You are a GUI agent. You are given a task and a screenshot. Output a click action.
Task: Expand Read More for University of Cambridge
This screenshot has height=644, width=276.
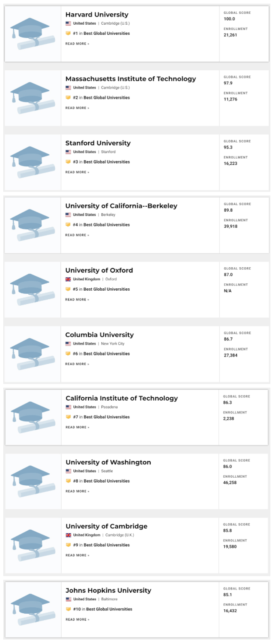coord(78,555)
